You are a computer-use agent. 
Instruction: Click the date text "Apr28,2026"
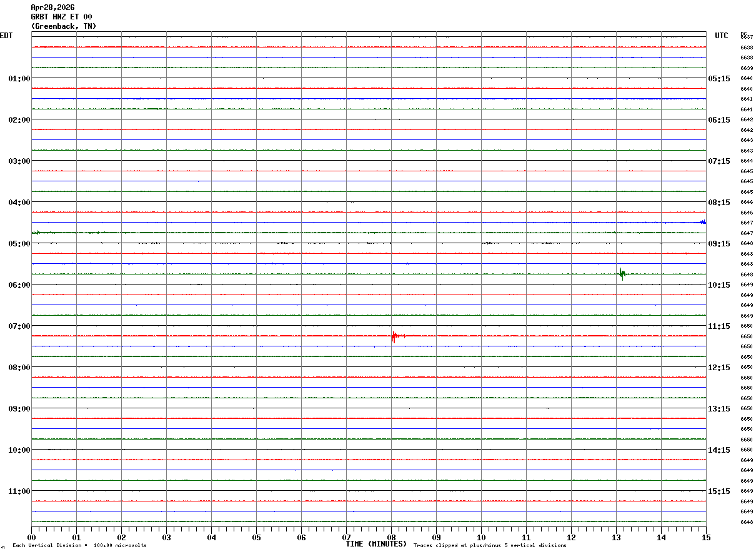[52, 8]
